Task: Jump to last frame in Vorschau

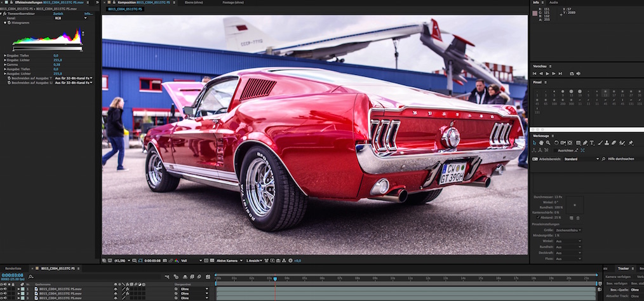Action: coord(560,74)
